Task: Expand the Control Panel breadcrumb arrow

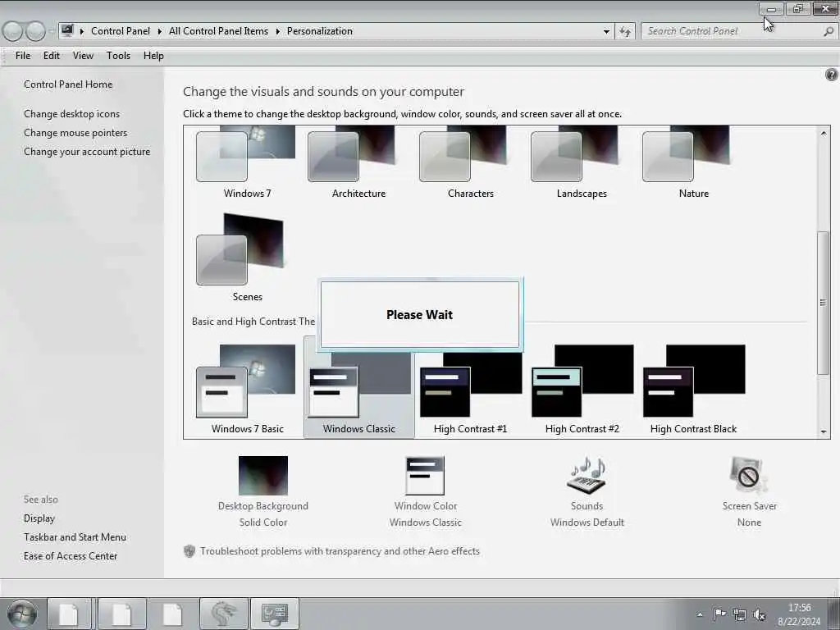Action: tap(159, 31)
